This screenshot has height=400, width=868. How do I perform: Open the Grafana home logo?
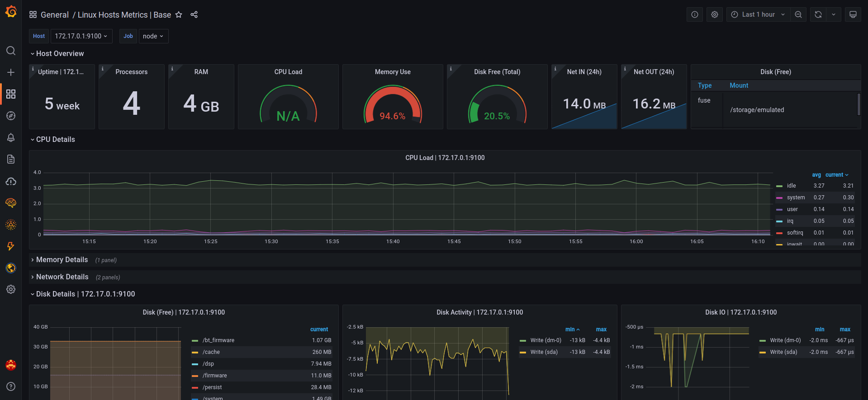(x=11, y=12)
